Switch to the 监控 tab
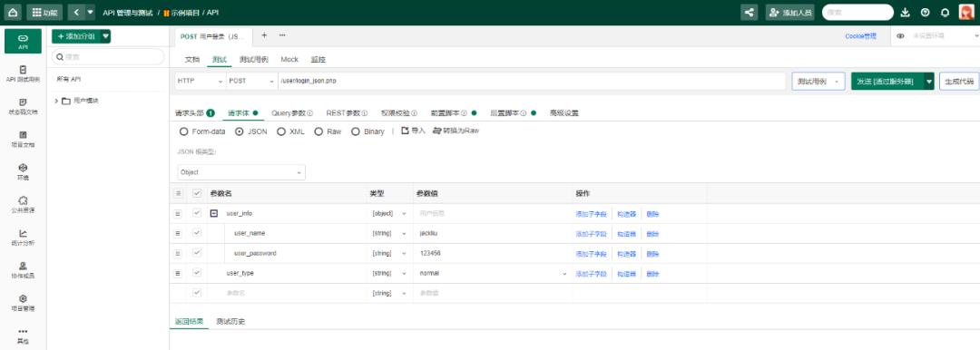The height and width of the screenshot is (350, 980). 318,59
